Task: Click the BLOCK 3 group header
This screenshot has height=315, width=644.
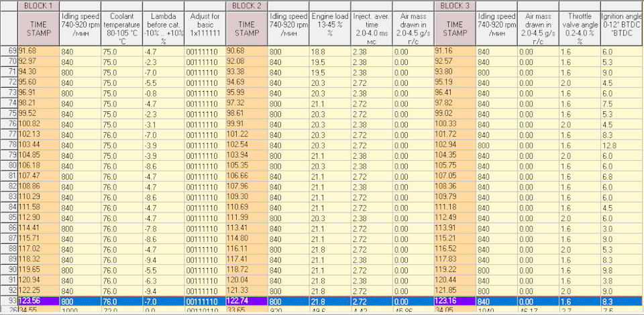Action: pyautogui.click(x=455, y=6)
